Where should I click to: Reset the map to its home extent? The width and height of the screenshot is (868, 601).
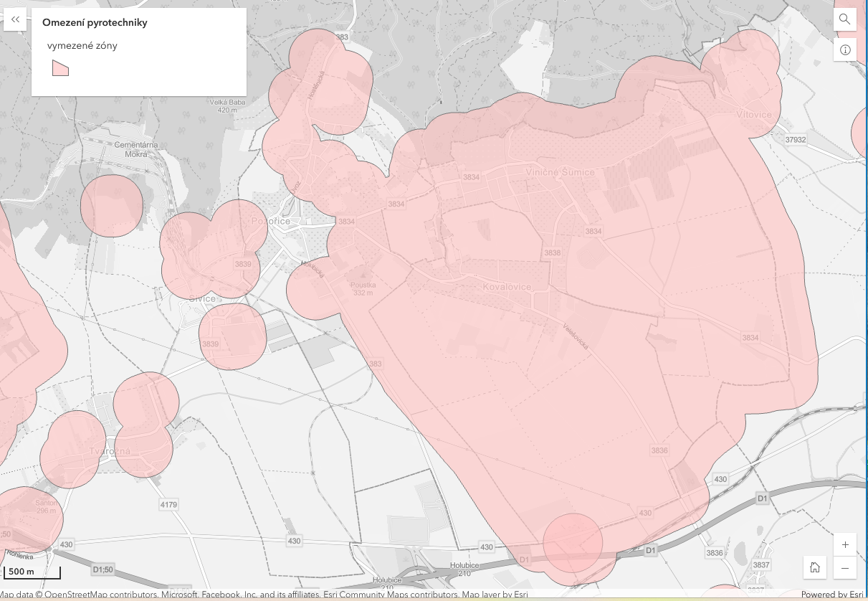click(815, 568)
